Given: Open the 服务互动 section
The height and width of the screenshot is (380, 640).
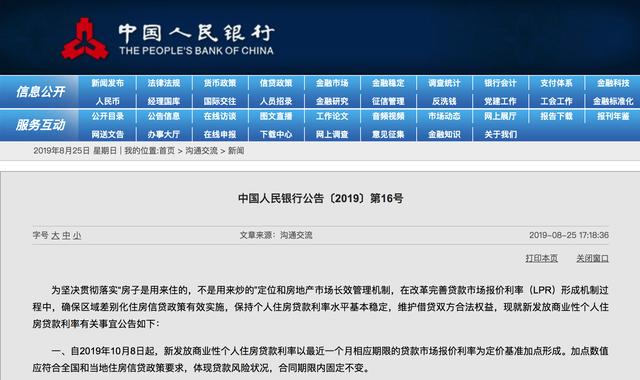Looking at the screenshot, I should (40, 125).
